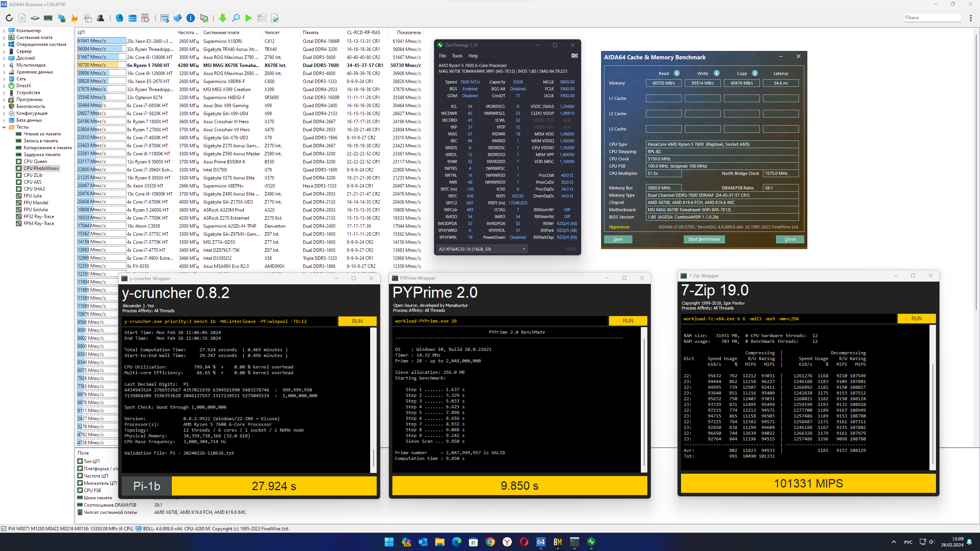Open BenchMate from the taskbar

pyautogui.click(x=557, y=542)
